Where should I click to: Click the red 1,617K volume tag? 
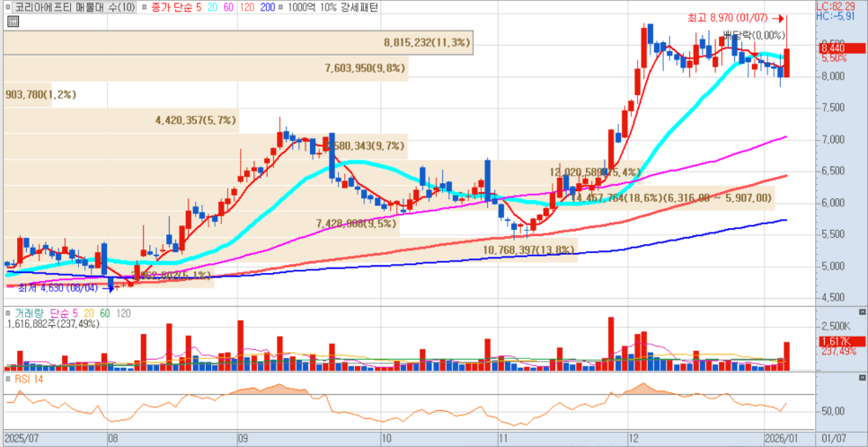pos(832,341)
